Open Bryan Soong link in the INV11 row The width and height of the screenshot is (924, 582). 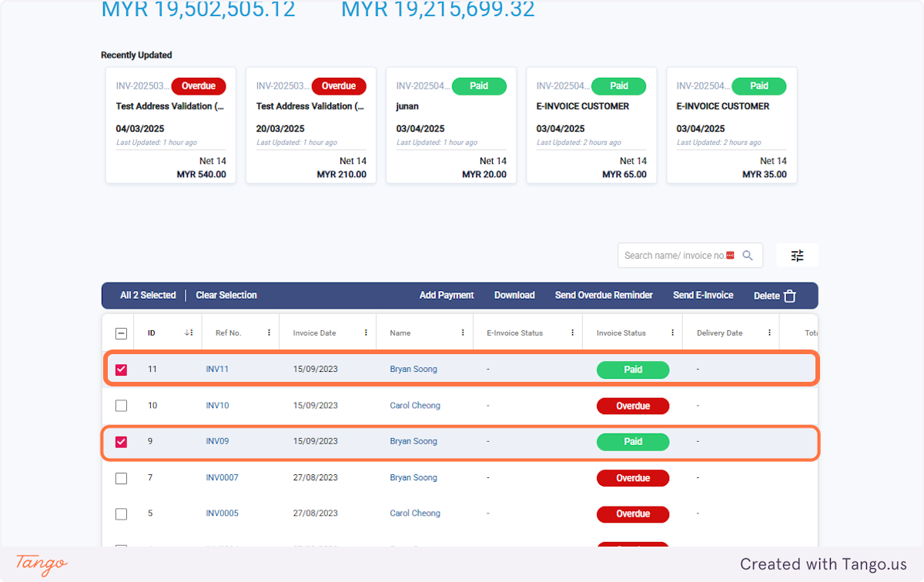413,370
